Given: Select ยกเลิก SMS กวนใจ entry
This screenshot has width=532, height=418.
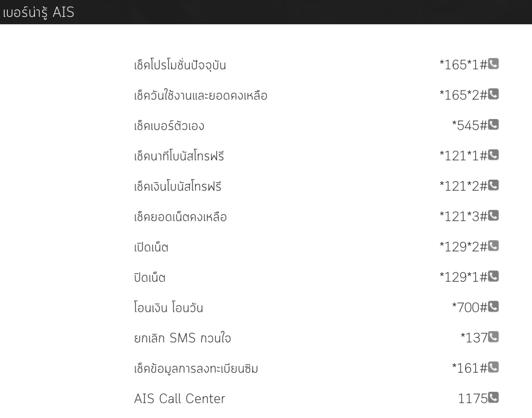Looking at the screenshot, I should (182, 338).
